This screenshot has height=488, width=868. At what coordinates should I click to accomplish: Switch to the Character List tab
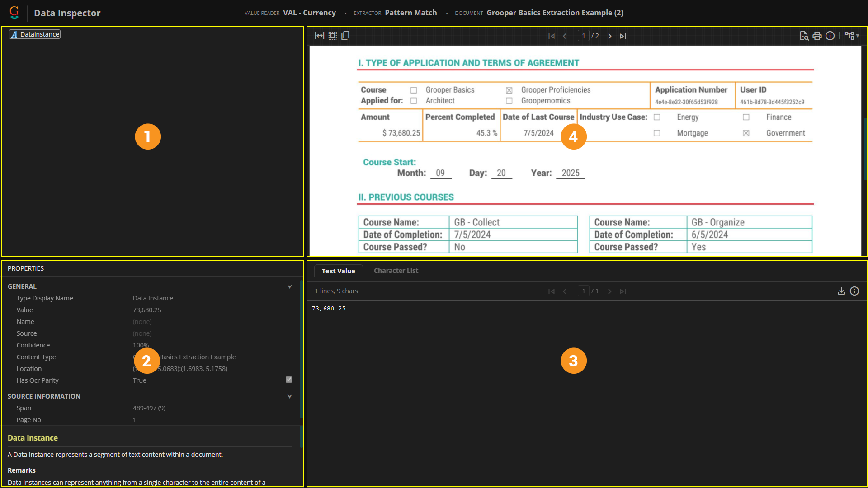point(396,271)
